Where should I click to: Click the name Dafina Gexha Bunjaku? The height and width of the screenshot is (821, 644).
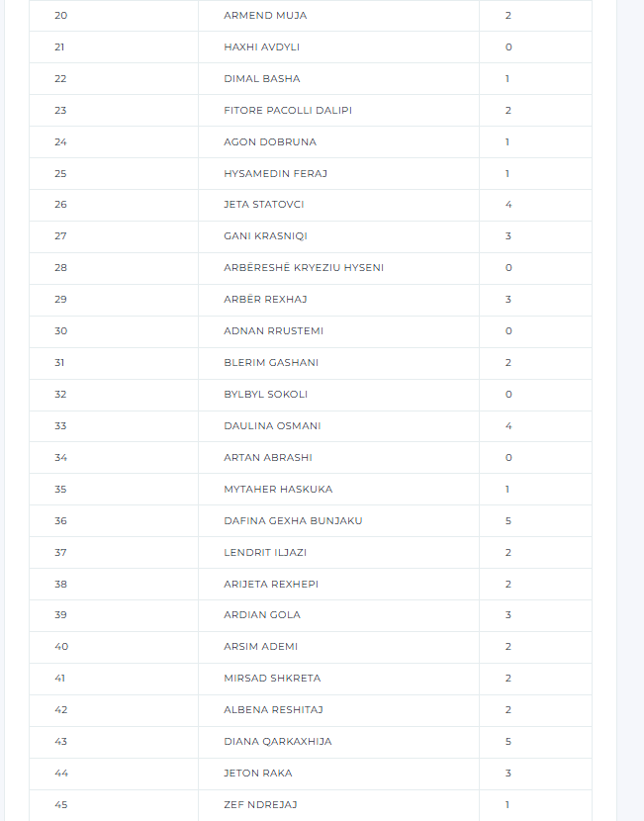[x=293, y=521]
